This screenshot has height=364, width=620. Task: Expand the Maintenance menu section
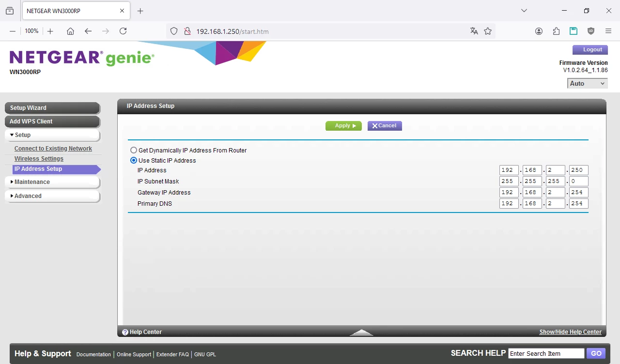pyautogui.click(x=52, y=182)
